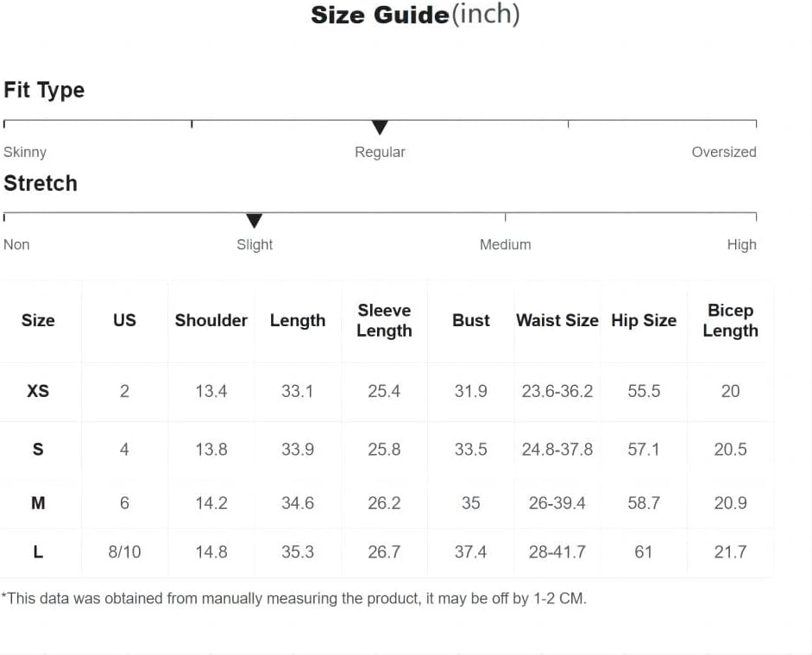The width and height of the screenshot is (812, 655).
Task: Click the US size 8/10 cell
Action: [124, 552]
